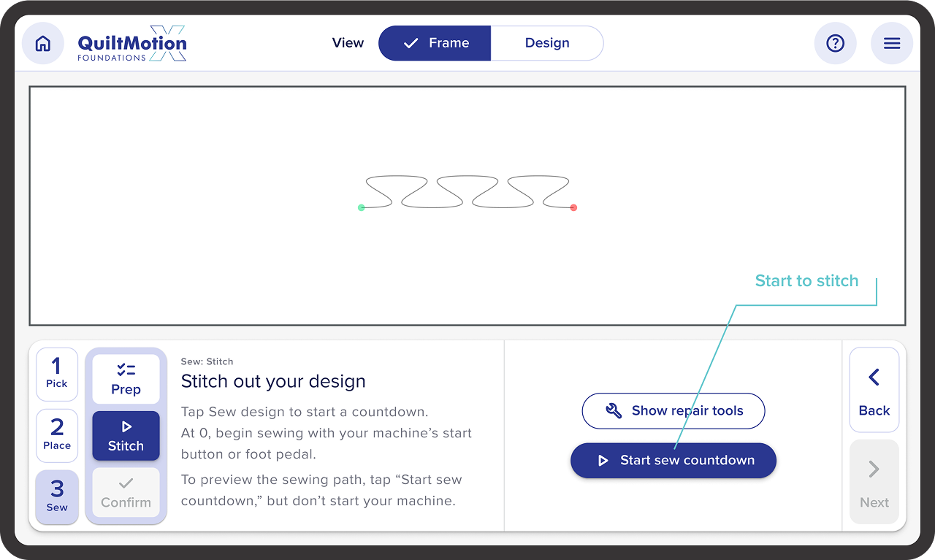Go to the Home screen icon

43,44
